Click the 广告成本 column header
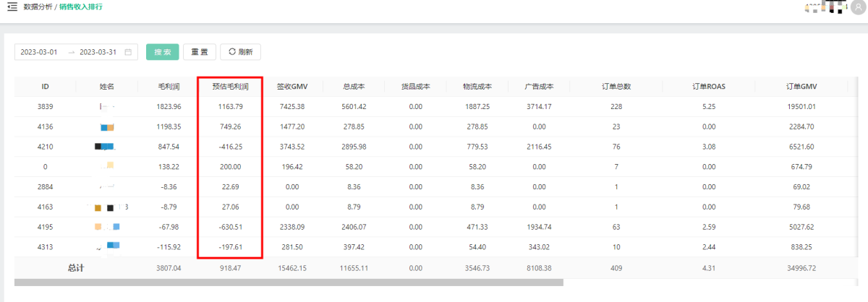 [539, 87]
